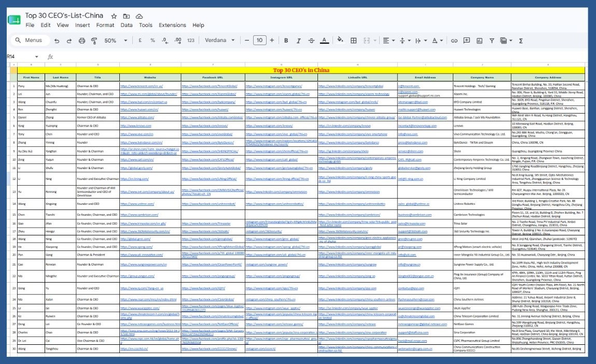View the cloud save status icon
Screen dimensions: 596x364
point(139,17)
